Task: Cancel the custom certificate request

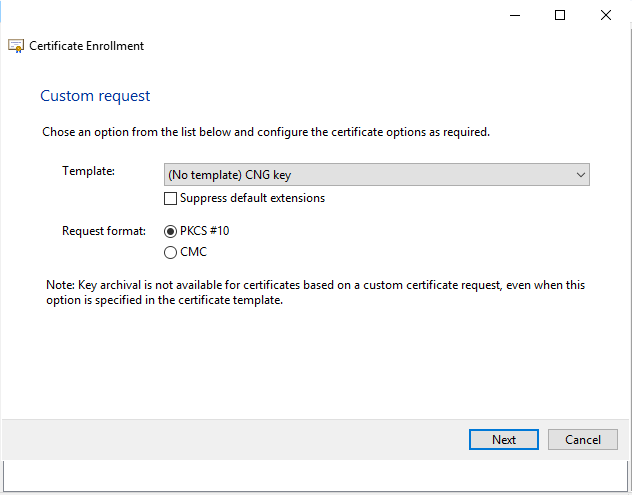Action: (583, 439)
